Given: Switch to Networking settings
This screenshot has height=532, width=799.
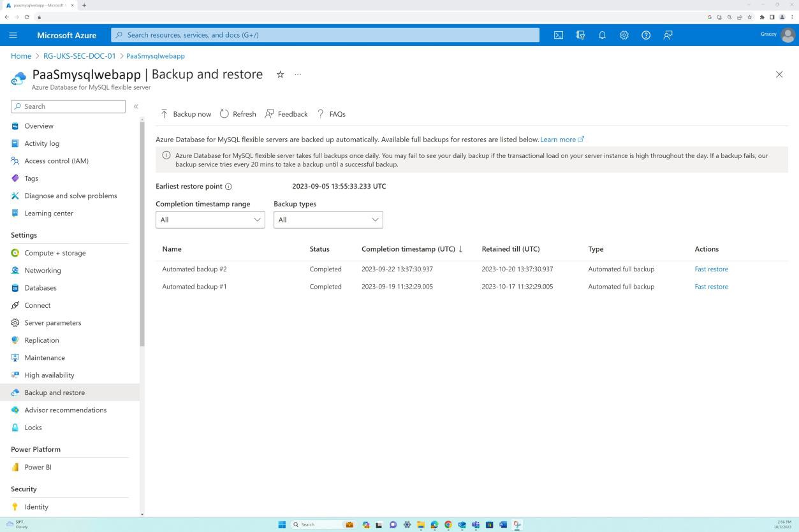Looking at the screenshot, I should pyautogui.click(x=42, y=270).
